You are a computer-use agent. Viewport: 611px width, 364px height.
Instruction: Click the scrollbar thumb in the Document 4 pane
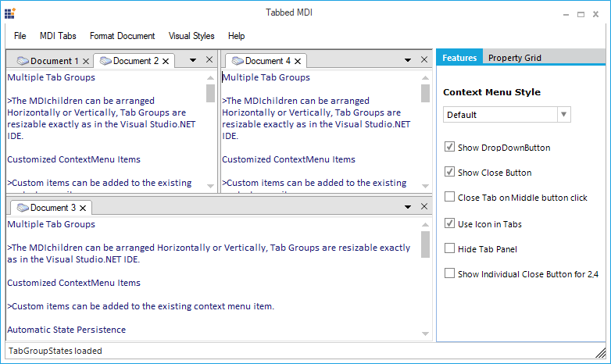tap(425, 94)
